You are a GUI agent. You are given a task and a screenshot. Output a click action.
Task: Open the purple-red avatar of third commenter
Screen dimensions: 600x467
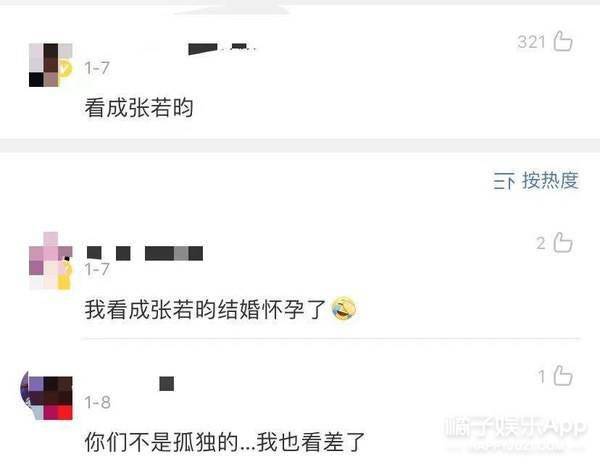tap(47, 395)
